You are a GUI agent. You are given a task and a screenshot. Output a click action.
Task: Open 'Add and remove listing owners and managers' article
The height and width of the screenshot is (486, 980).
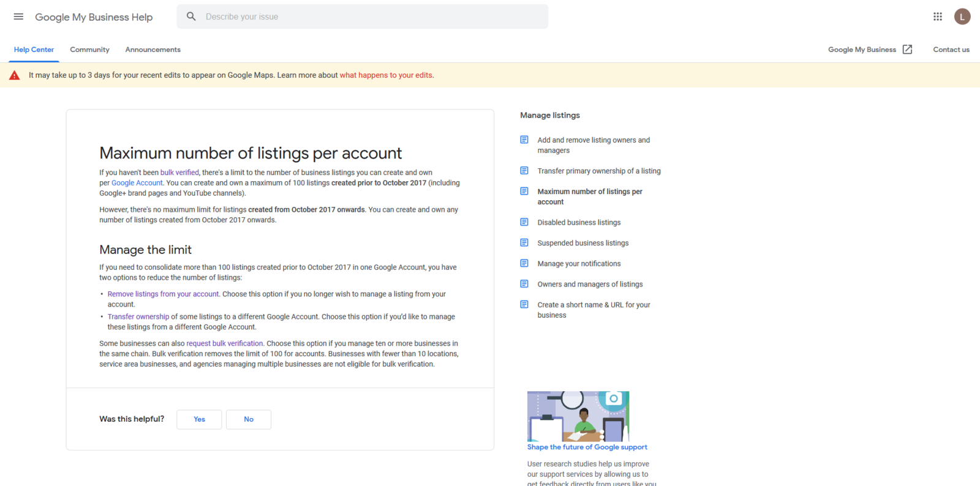point(594,145)
